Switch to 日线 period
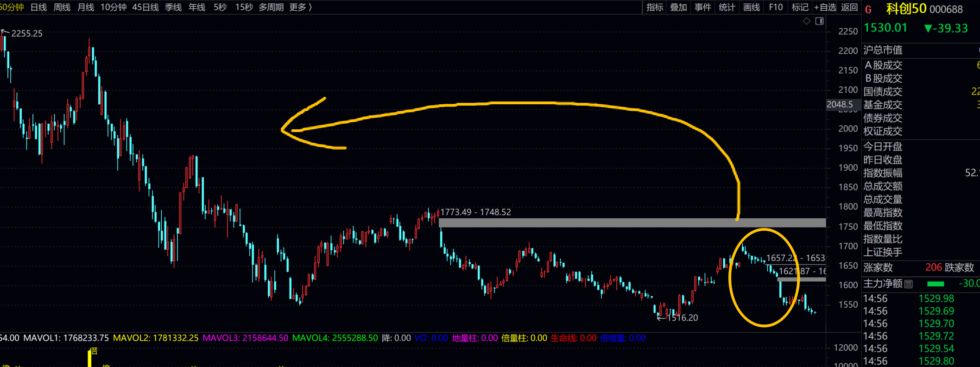Viewport: 980px width, 367px height. (38, 7)
